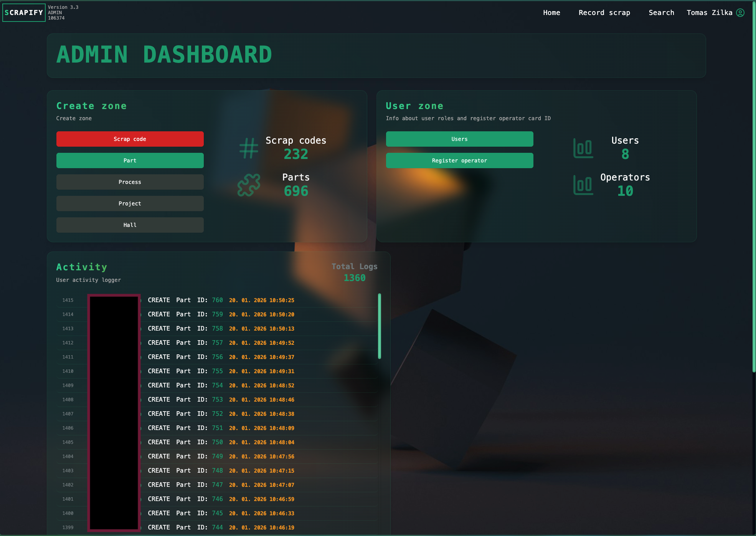Click the Scrap codes count 232
This screenshot has height=536, width=756.
pos(296,154)
